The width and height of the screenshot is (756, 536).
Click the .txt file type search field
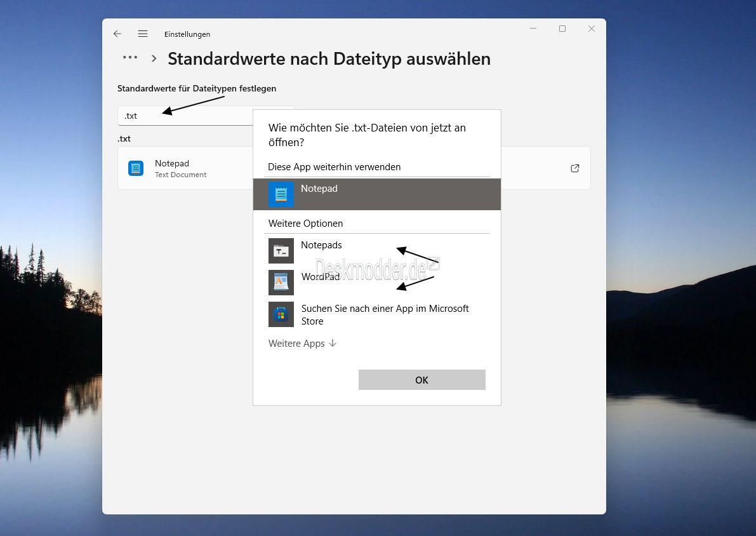185,116
